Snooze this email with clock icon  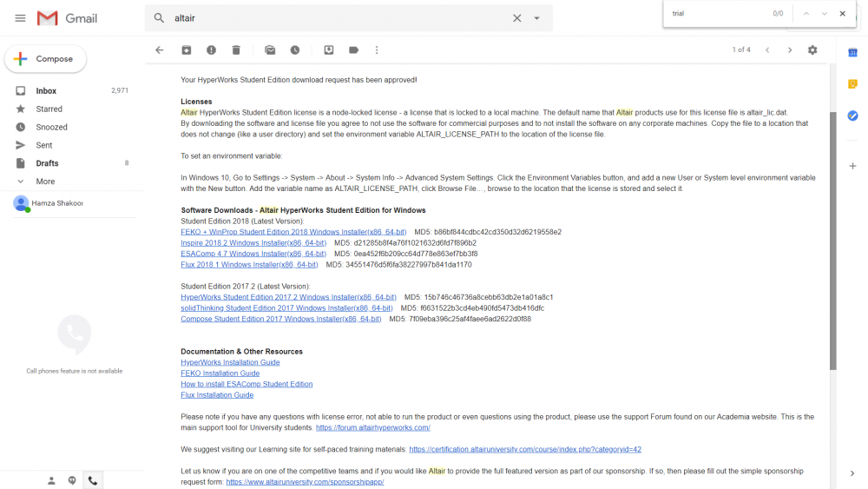295,50
